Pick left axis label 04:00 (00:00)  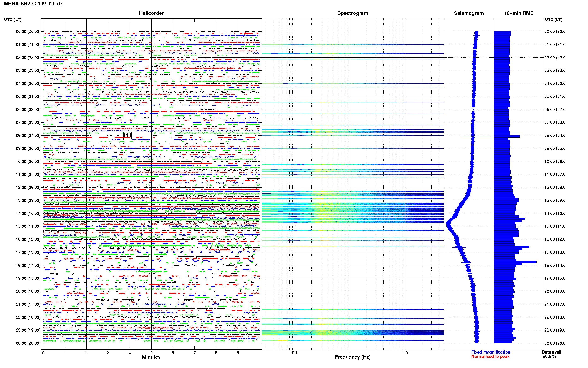click(x=28, y=83)
